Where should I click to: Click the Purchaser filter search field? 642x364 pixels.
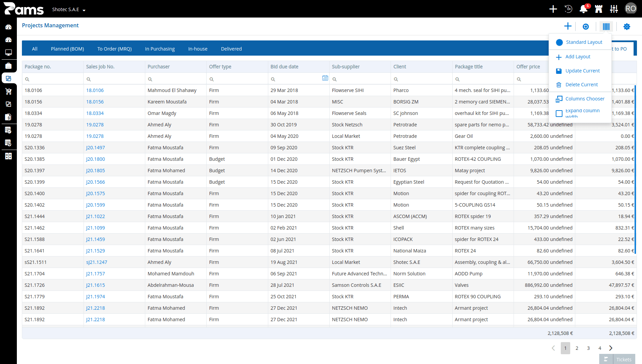coord(176,79)
